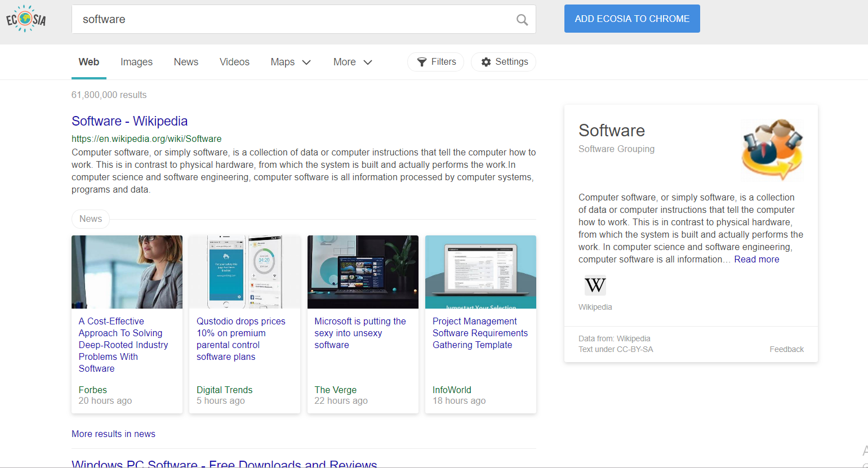Image resolution: width=868 pixels, height=468 pixels.
Task: Click the InfoWorld source label
Action: tap(452, 390)
